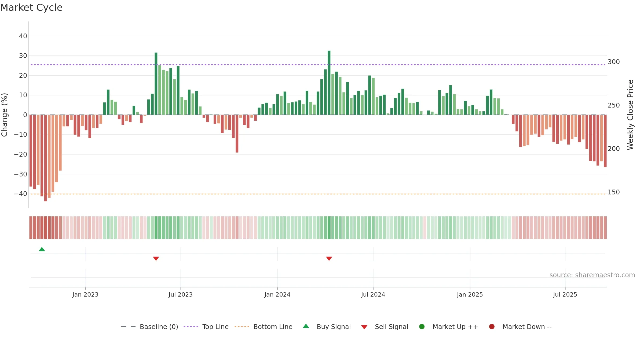This screenshot has width=644, height=362.
Task: Click the −30 tick label on left axis
Action: [21, 174]
